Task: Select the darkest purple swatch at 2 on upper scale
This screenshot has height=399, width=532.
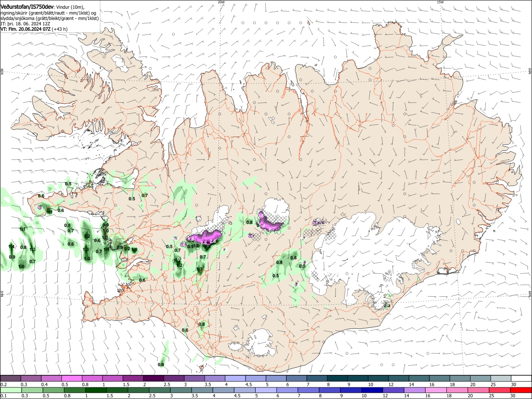Action: (x=153, y=379)
